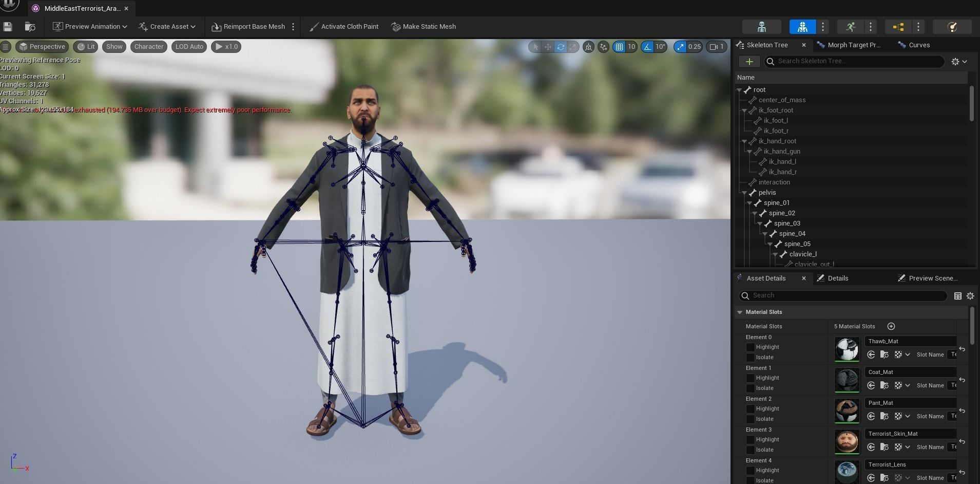Open the Lit view mode menu
Viewport: 980px width, 484px height.
[x=86, y=47]
